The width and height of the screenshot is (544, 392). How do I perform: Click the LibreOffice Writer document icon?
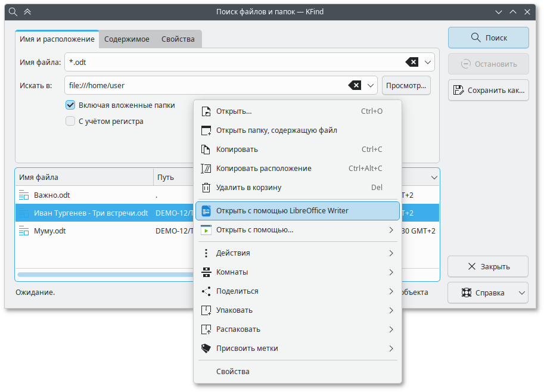206,211
